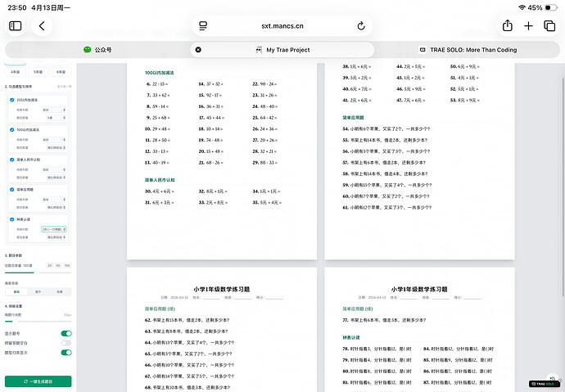
Task: Click question 77 on the fourth page
Action: point(384,320)
